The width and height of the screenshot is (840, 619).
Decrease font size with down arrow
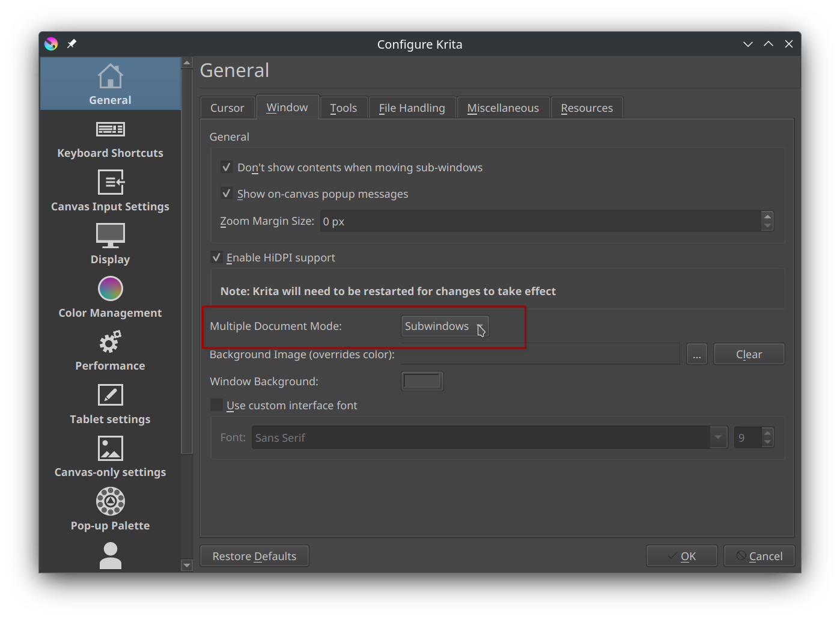tap(768, 442)
